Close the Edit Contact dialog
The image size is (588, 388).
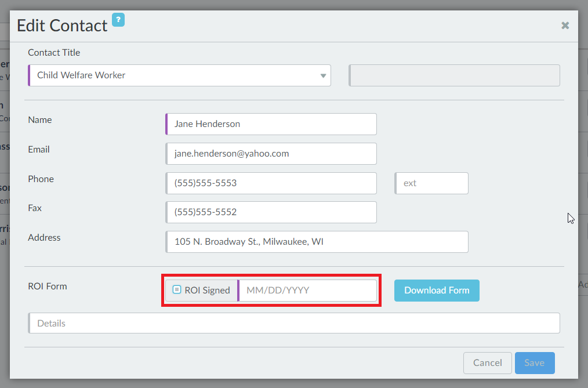click(565, 26)
